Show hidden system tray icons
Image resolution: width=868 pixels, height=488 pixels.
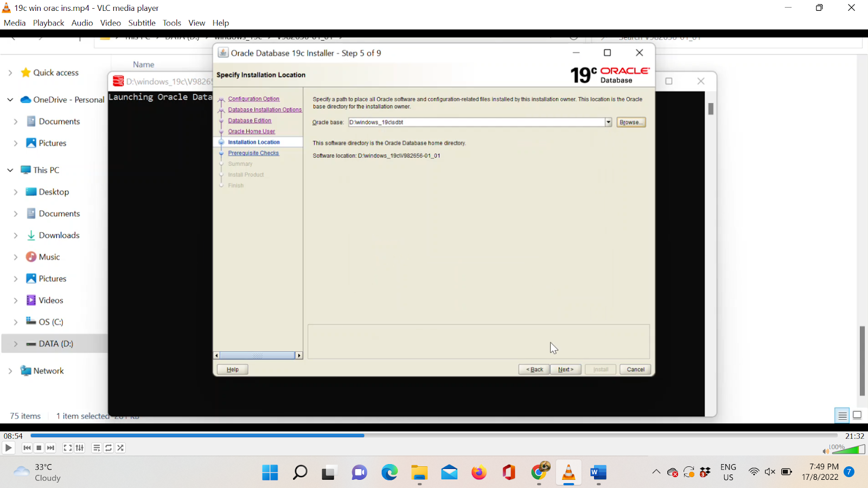point(656,472)
